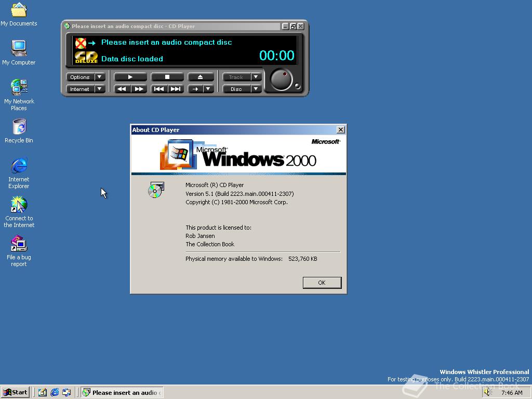The width and height of the screenshot is (532, 399).
Task: Click the third quick launch taskbar icon
Action: 66,393
